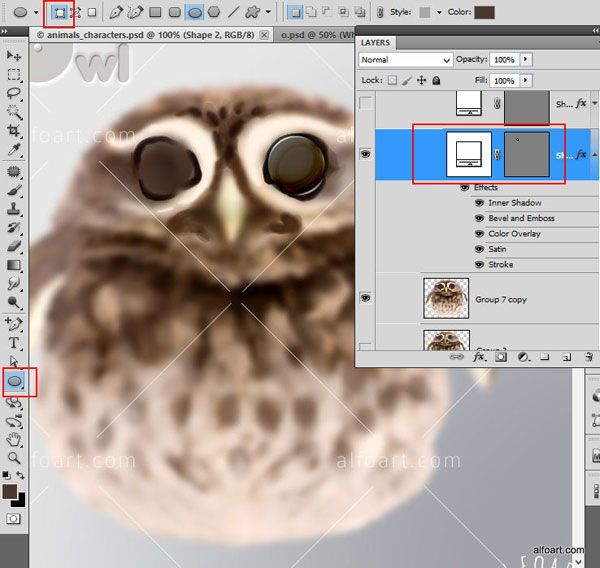Select the 3D Rotate tool
Image resolution: width=600 pixels, height=568 pixels.
14,402
